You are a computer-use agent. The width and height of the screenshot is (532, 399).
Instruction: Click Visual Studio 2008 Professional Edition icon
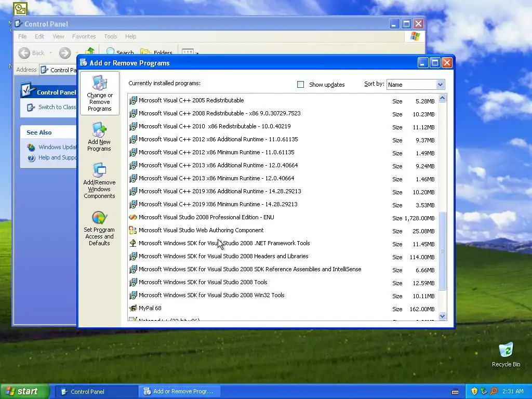pyautogui.click(x=132, y=217)
